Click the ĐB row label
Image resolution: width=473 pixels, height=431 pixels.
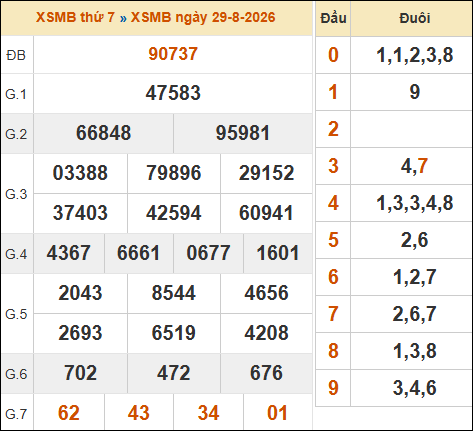tap(16, 55)
